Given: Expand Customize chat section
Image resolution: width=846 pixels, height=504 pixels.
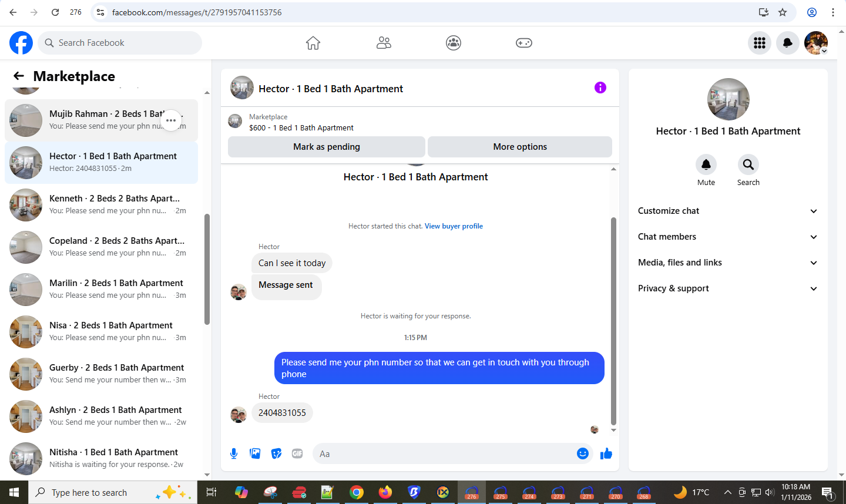Looking at the screenshot, I should 728,211.
